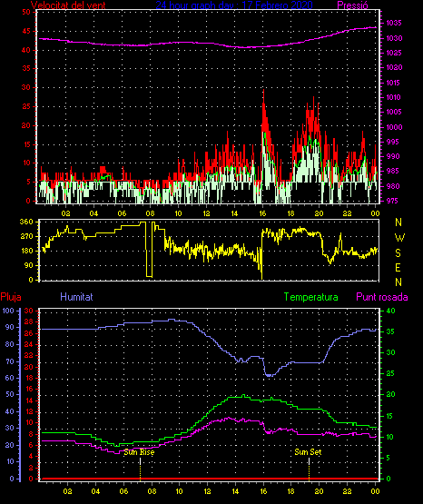Screen dimensions: 423x504
Task: Click the 'Pluja' legend label
Action: click(11, 297)
